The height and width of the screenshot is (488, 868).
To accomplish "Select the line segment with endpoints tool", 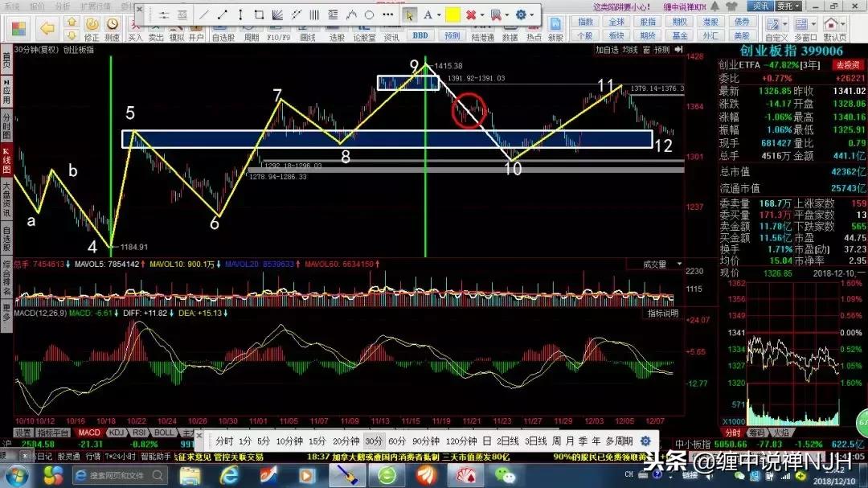I will [x=222, y=15].
